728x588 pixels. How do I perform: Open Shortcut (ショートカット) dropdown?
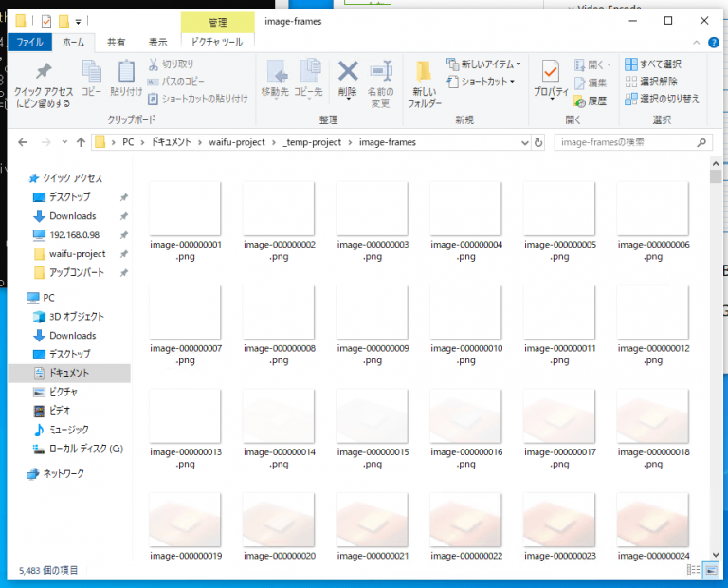click(x=481, y=82)
